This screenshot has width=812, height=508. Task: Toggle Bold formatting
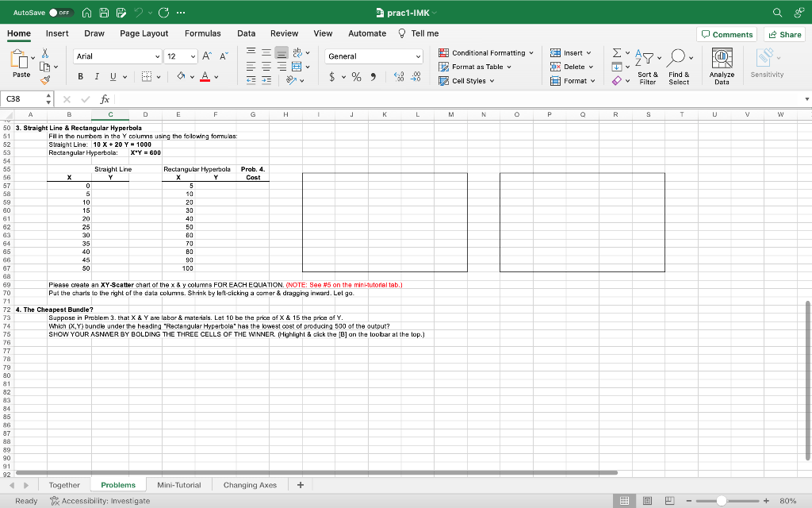(x=80, y=77)
